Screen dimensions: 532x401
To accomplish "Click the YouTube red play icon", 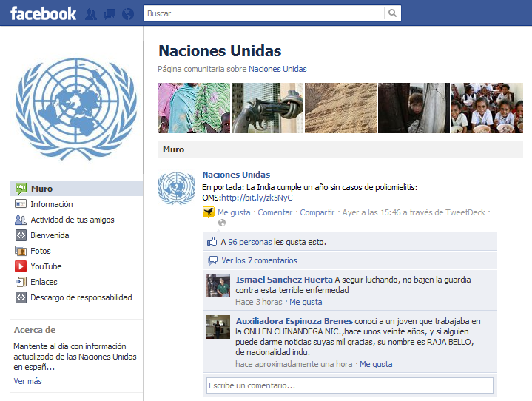I will pyautogui.click(x=21, y=266).
